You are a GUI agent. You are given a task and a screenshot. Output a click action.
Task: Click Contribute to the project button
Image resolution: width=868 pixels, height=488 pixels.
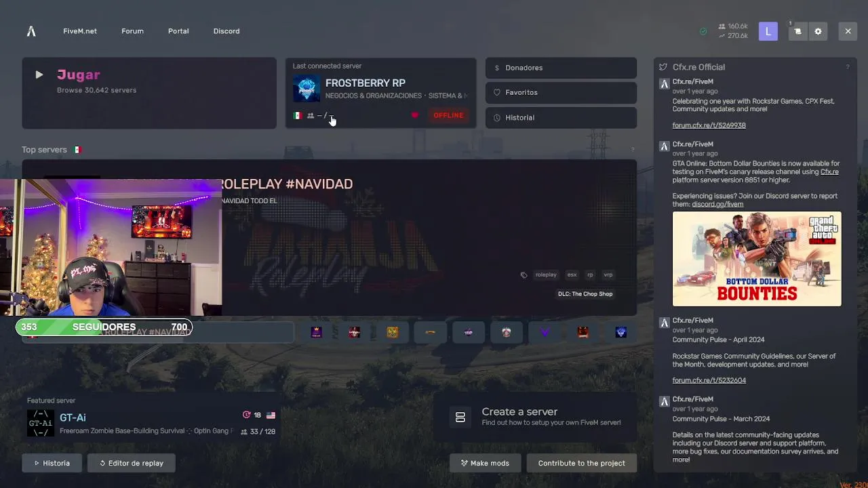tap(582, 463)
